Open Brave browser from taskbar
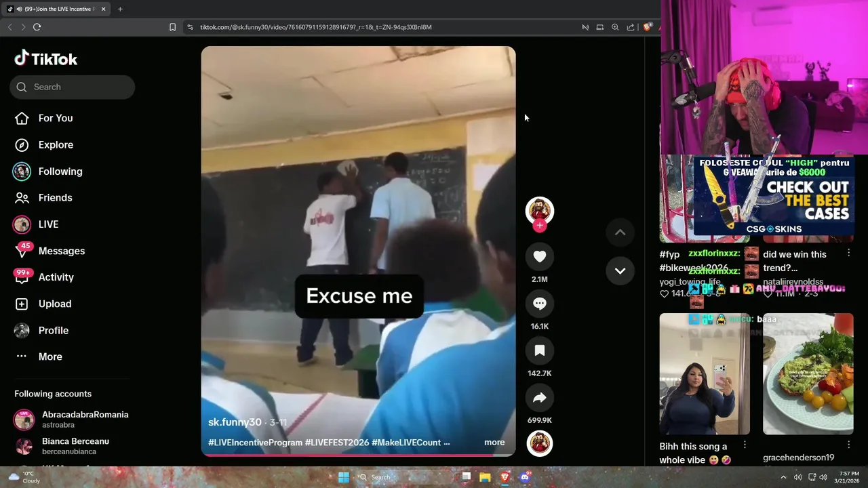This screenshot has width=868, height=488. point(505,477)
